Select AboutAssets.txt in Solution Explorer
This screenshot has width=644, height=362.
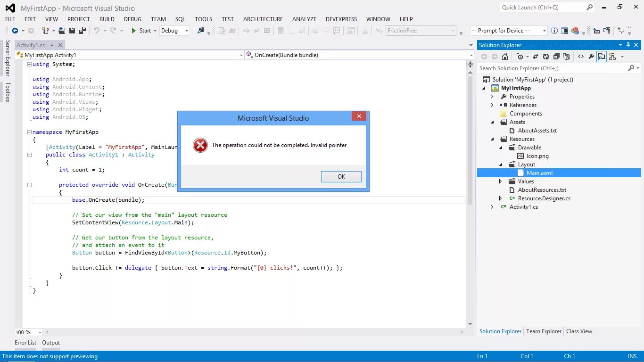click(537, 131)
